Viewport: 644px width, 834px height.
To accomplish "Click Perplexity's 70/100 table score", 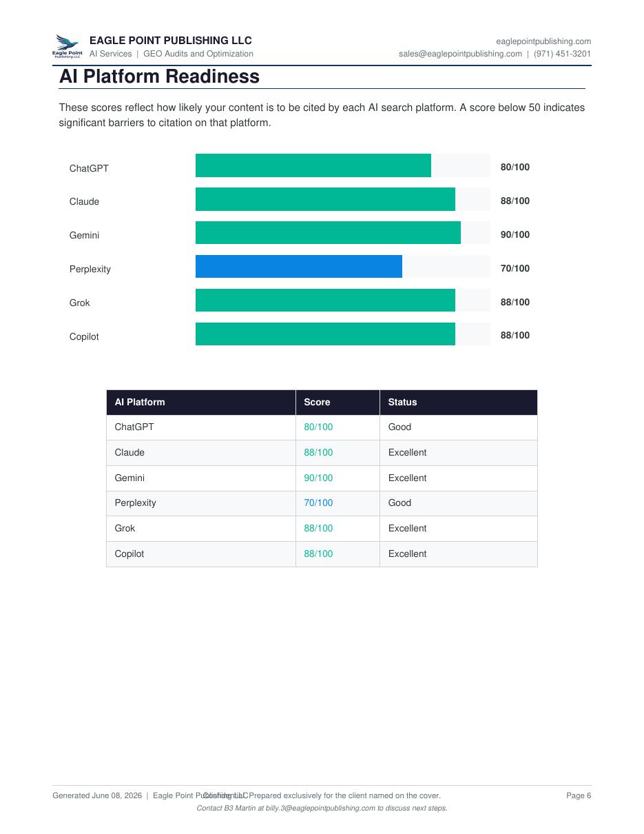I will click(x=318, y=503).
